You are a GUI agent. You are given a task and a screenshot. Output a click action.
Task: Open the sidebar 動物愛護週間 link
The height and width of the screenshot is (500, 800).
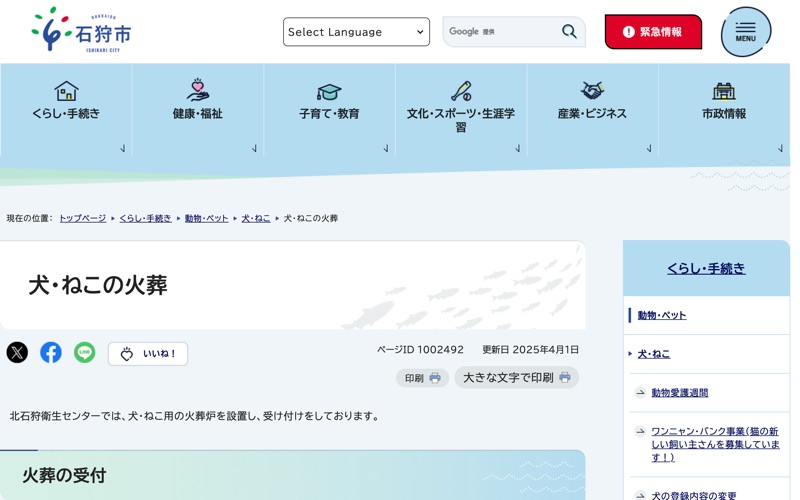pyautogui.click(x=680, y=392)
